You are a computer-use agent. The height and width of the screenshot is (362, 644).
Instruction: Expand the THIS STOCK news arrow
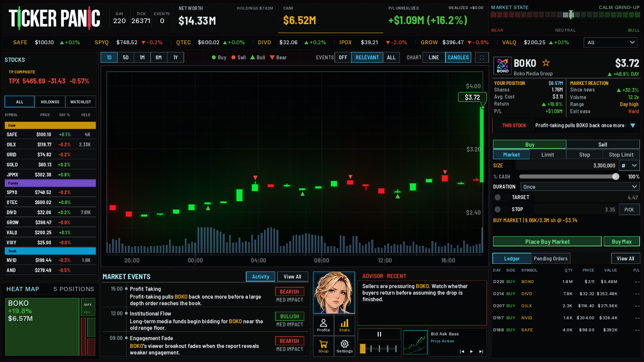point(633,125)
